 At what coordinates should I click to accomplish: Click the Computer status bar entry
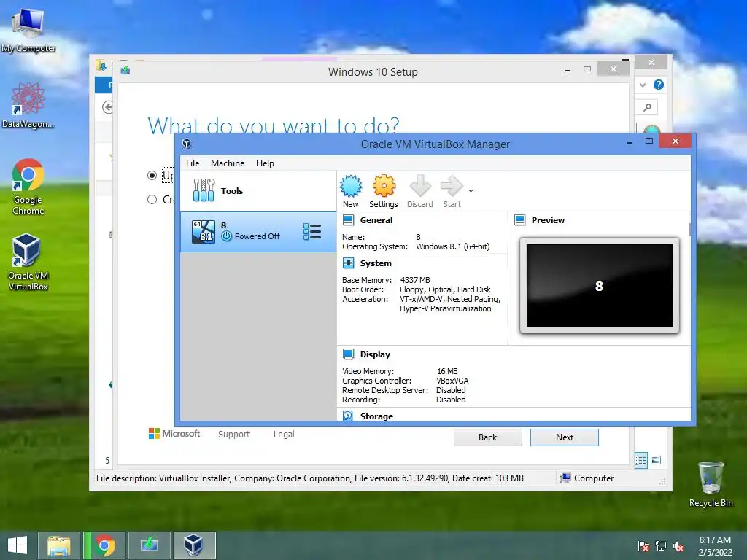(x=587, y=478)
